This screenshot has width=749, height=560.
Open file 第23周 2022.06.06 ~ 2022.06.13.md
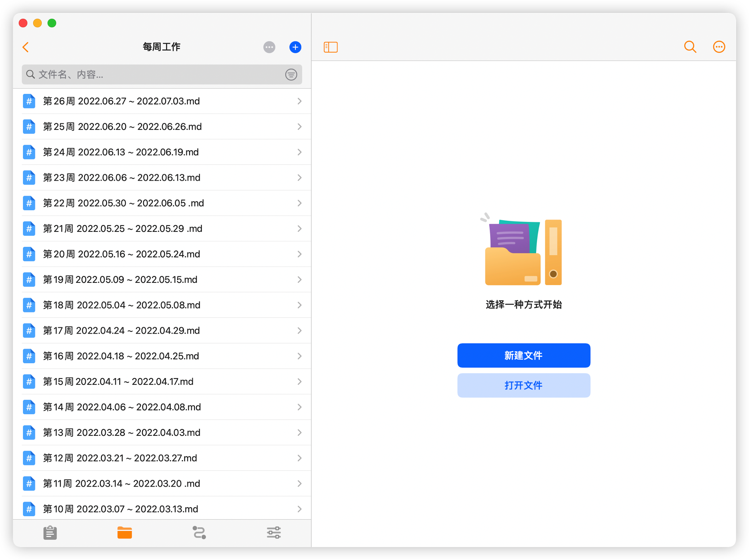coord(162,178)
